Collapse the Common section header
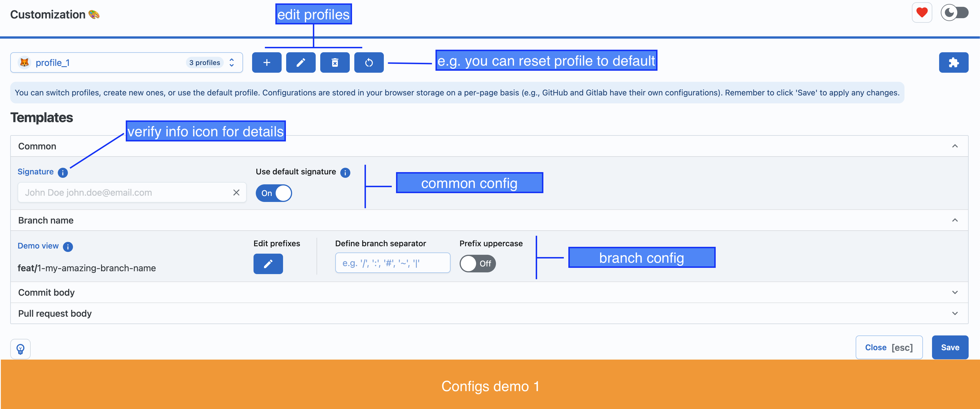Screen dimensions: 980x409 (x=489, y=146)
